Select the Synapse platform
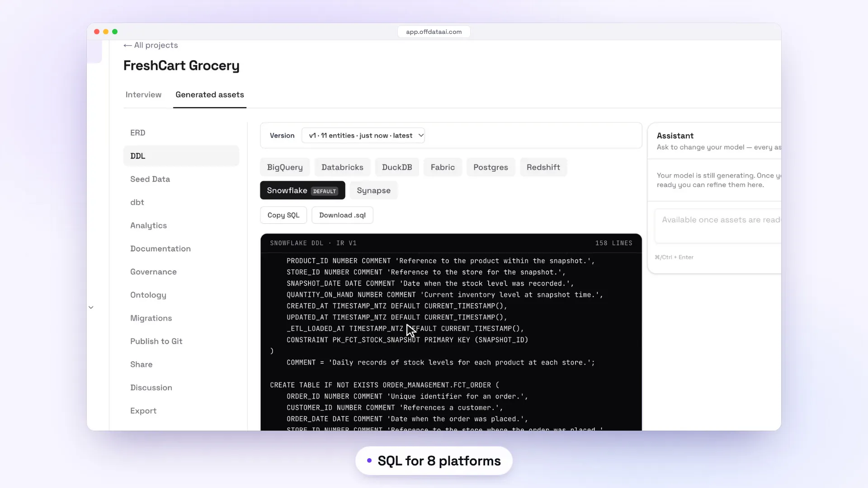The width and height of the screenshot is (868, 488). (x=373, y=190)
